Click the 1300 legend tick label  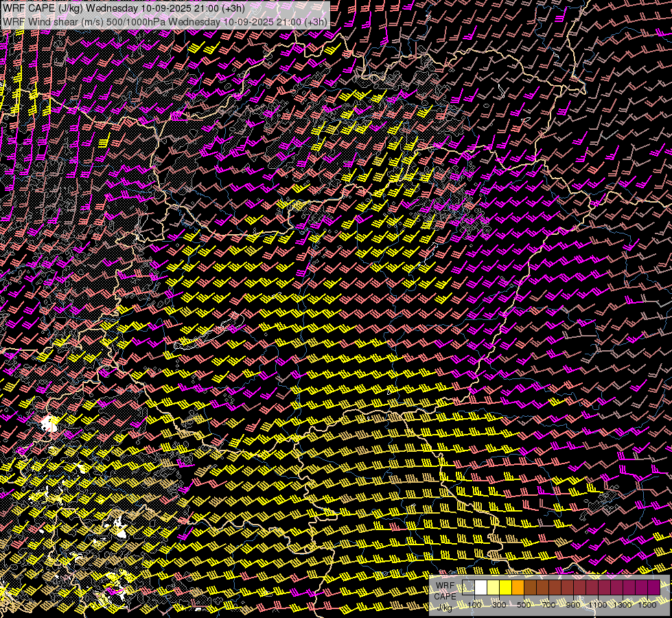[623, 604]
